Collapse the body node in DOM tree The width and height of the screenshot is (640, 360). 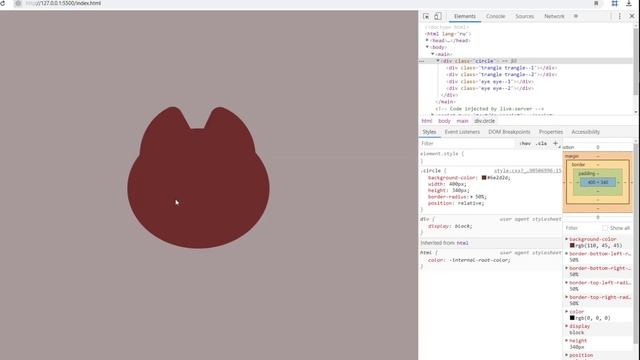427,47
